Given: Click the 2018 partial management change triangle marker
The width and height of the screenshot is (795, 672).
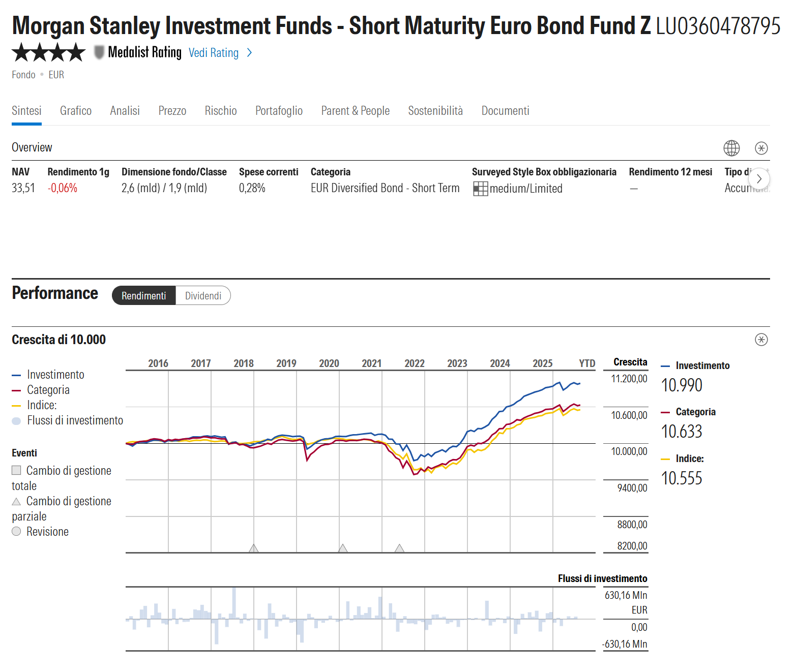Looking at the screenshot, I should tap(254, 548).
